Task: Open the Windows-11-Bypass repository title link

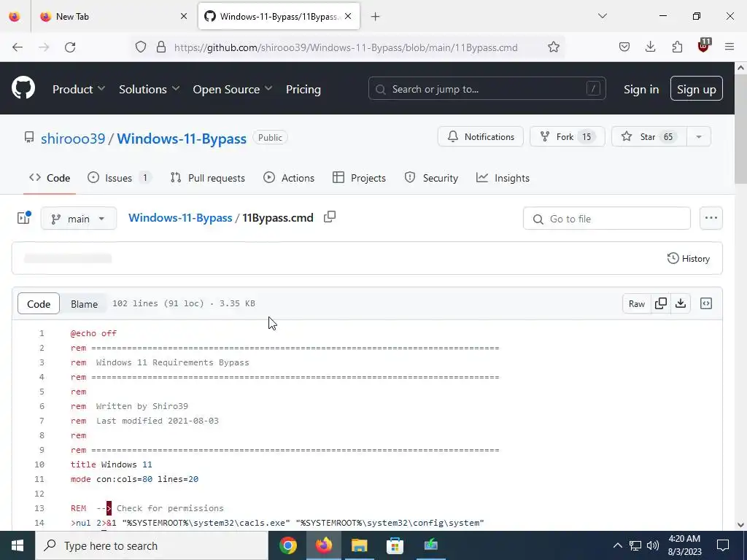Action: coord(182,139)
